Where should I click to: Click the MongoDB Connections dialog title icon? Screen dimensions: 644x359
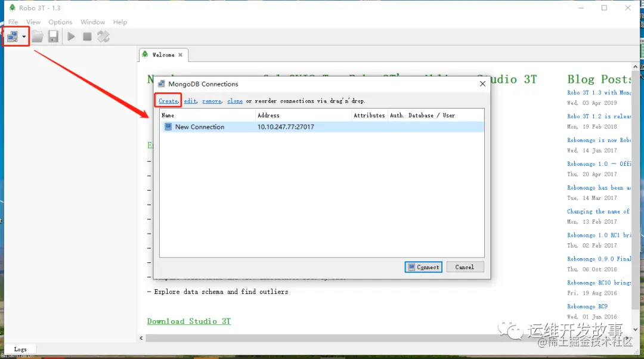(162, 84)
